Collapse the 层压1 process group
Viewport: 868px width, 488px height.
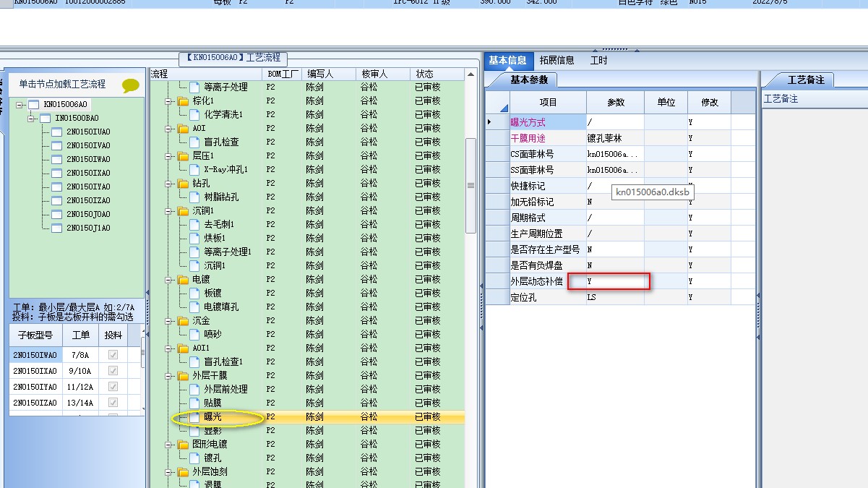pos(168,155)
